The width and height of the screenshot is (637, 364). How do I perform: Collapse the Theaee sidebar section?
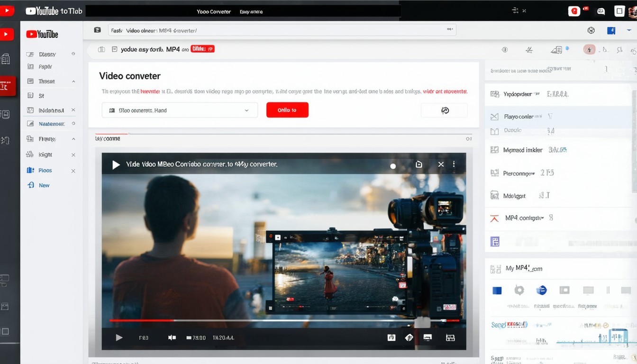coord(73,82)
